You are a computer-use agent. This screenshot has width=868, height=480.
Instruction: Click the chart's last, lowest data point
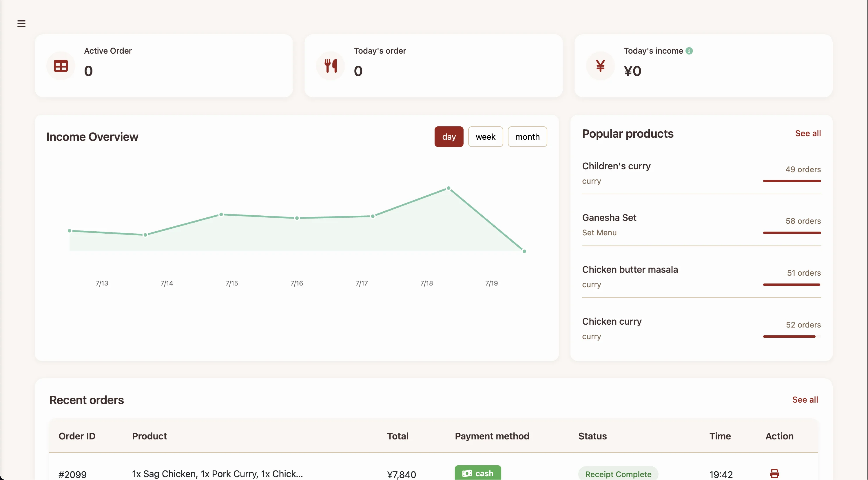pos(524,251)
